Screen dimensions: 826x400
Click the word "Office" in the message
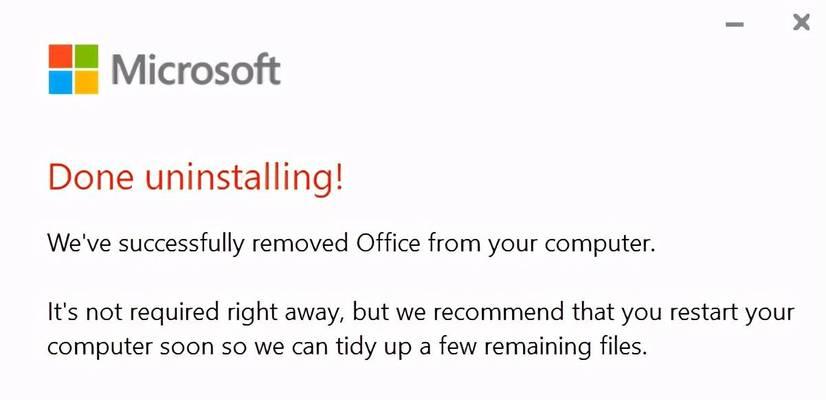(388, 243)
